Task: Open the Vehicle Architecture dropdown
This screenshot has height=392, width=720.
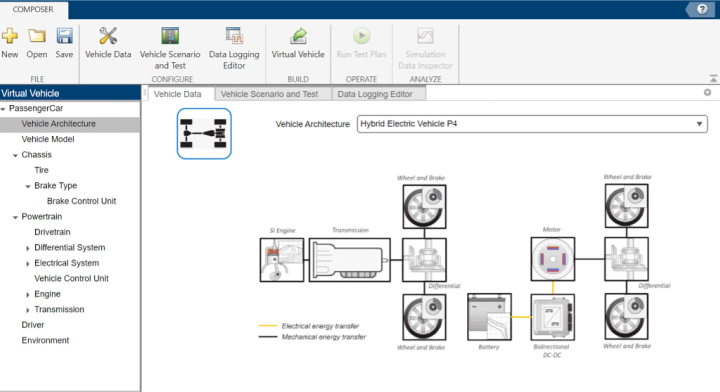Action: pos(532,124)
